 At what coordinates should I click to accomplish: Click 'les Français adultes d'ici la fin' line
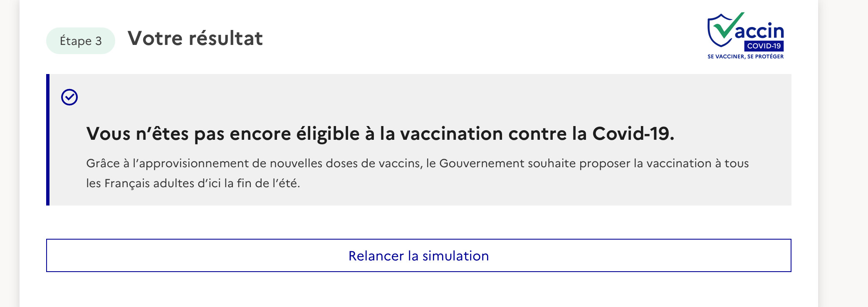click(193, 183)
